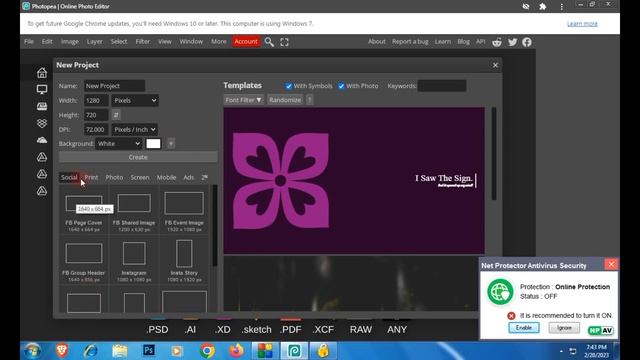The height and width of the screenshot is (360, 640).
Task: Click the computer monitor icon in sidebar
Action: click(x=42, y=89)
